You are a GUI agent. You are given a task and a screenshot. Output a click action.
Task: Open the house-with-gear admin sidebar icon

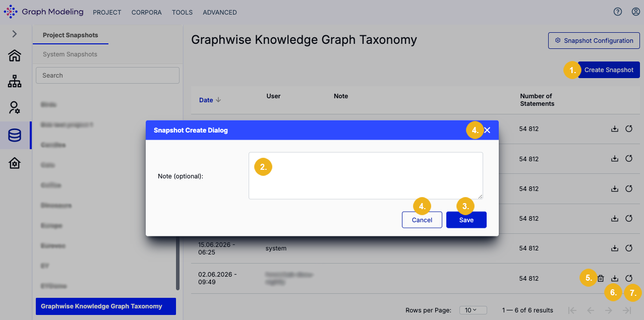click(15, 163)
